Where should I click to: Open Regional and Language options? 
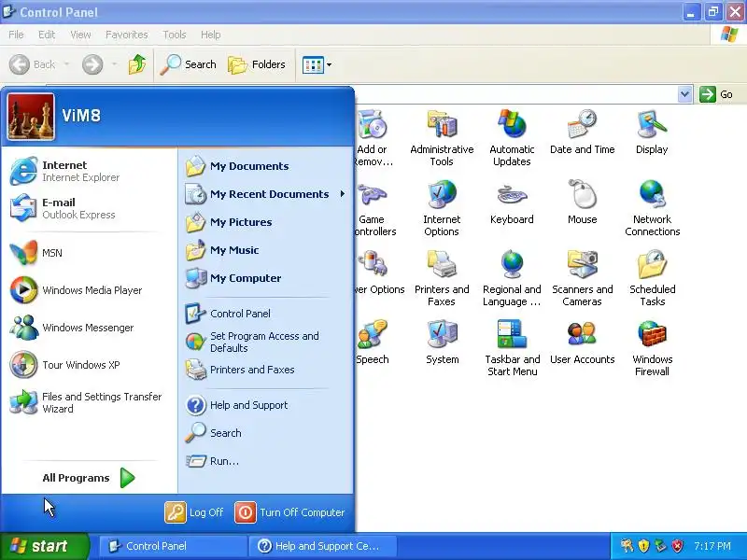(512, 278)
